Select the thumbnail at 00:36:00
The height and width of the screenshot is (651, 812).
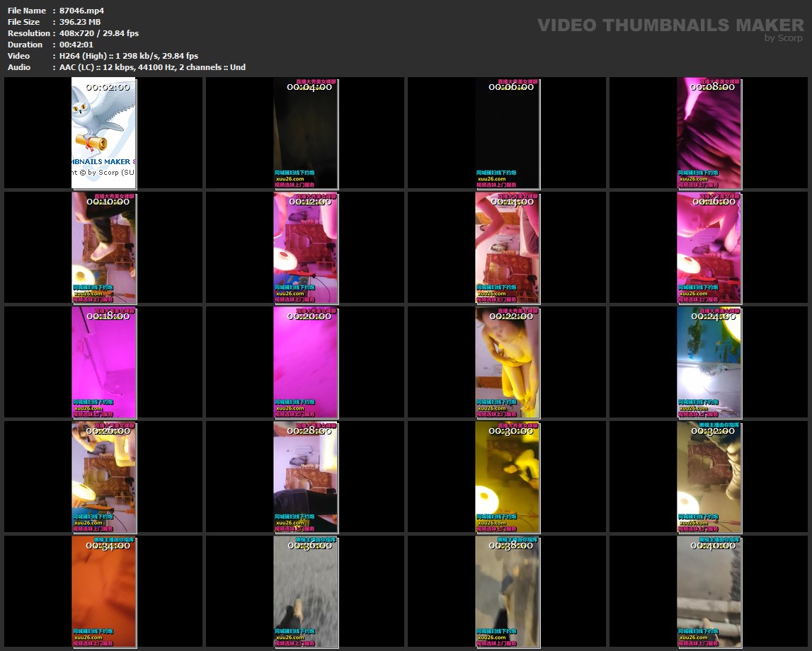(x=305, y=592)
